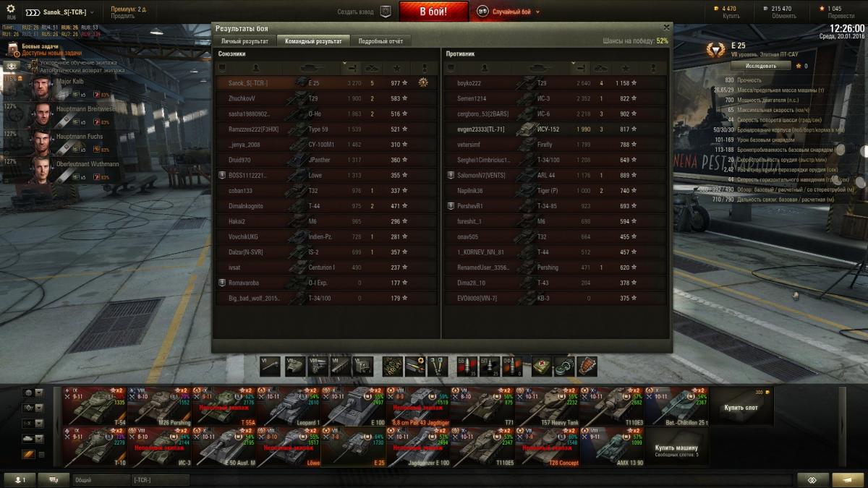Select the AMX 13 90 tank thumbnail

click(x=612, y=448)
